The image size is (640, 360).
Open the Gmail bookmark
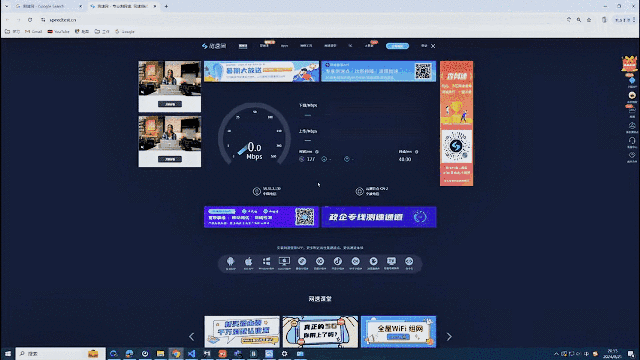coord(33,31)
